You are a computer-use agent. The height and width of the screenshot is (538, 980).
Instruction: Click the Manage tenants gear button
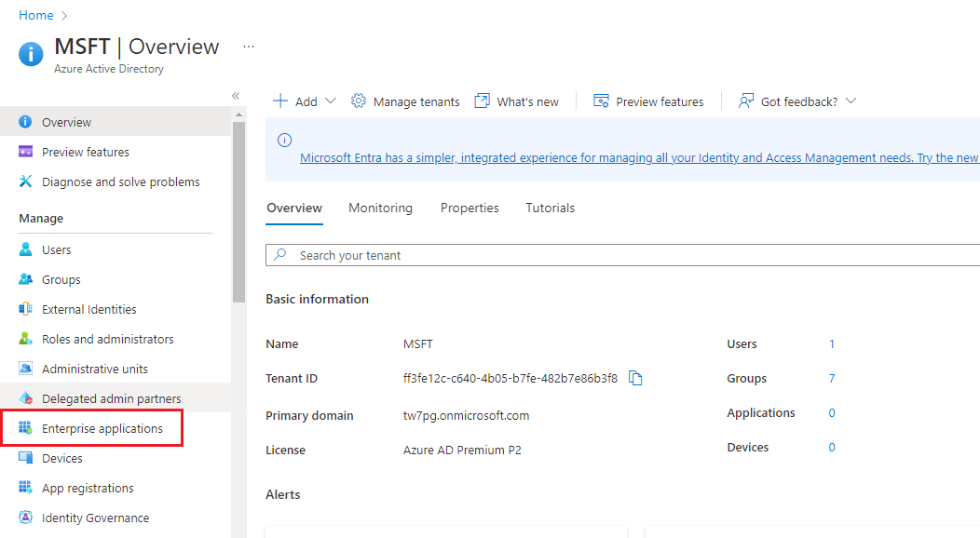pos(405,101)
